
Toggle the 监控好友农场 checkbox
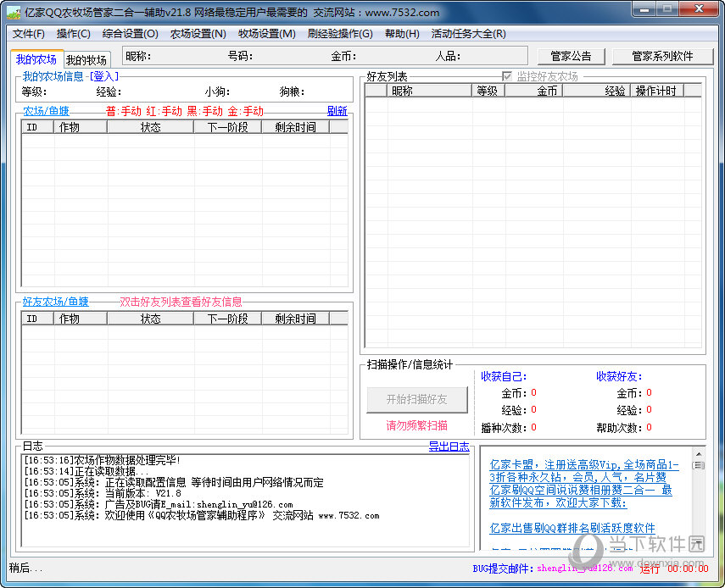coord(508,76)
